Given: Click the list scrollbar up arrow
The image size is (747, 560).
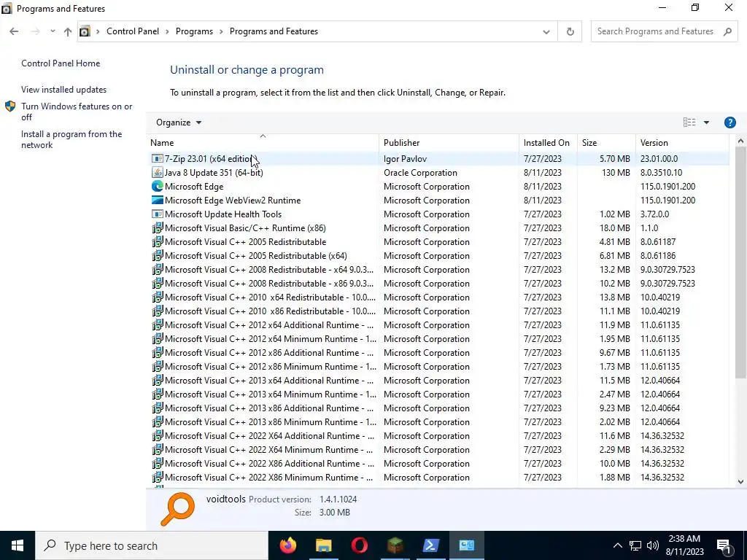Looking at the screenshot, I should click(740, 141).
